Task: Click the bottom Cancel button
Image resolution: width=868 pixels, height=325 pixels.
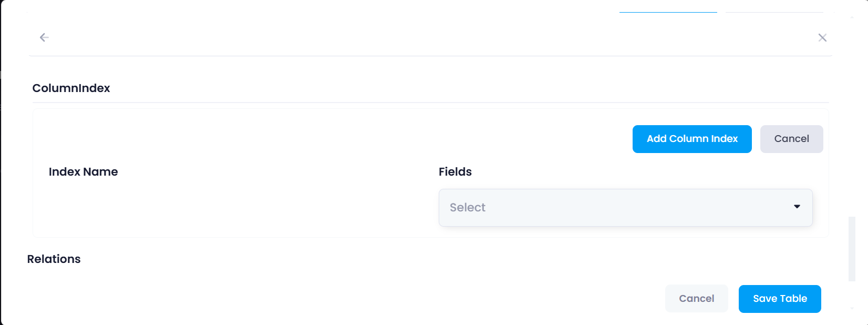Action: [x=696, y=298]
